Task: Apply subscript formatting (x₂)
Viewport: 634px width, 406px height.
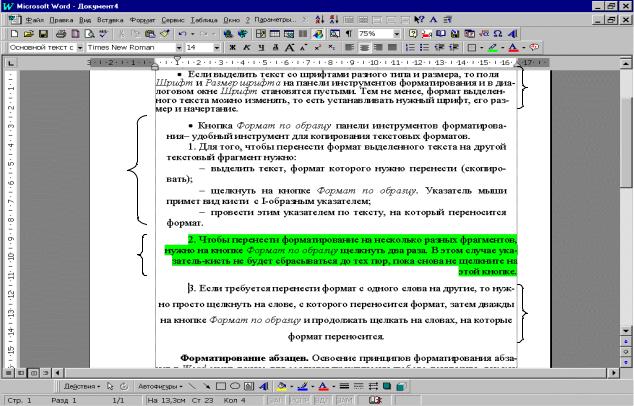Action: click(332, 48)
